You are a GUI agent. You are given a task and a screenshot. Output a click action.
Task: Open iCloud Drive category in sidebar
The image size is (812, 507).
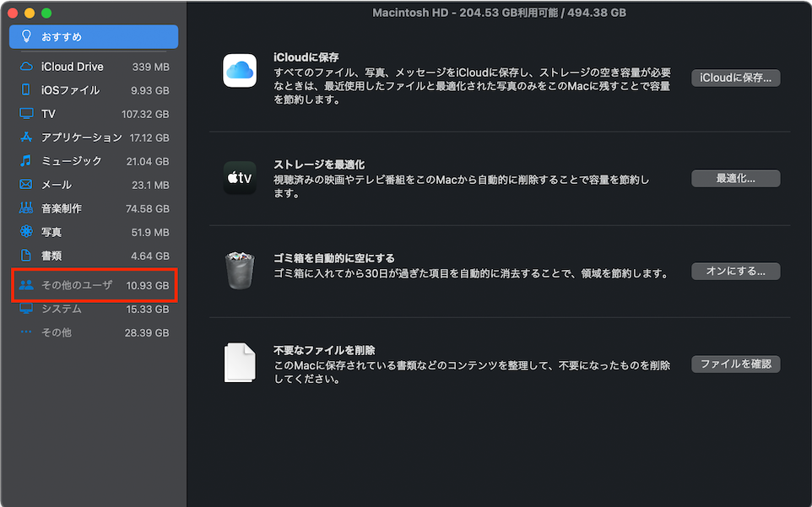click(94, 67)
